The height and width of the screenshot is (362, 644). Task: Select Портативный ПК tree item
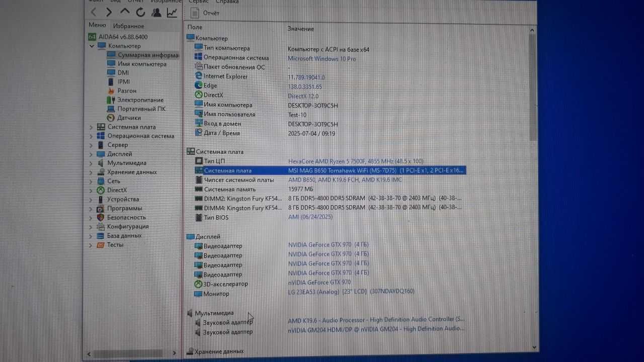(x=136, y=109)
